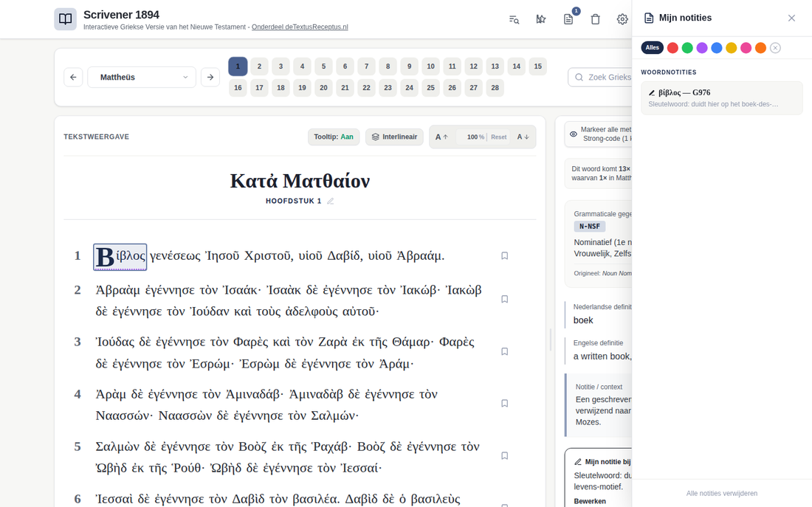Filter notes by orange color

(760, 48)
